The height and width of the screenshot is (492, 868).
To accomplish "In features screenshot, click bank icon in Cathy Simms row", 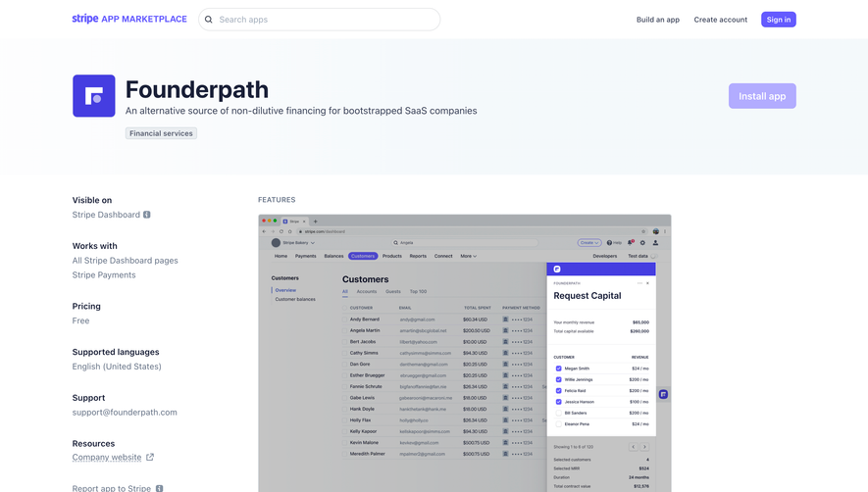I will coord(505,353).
